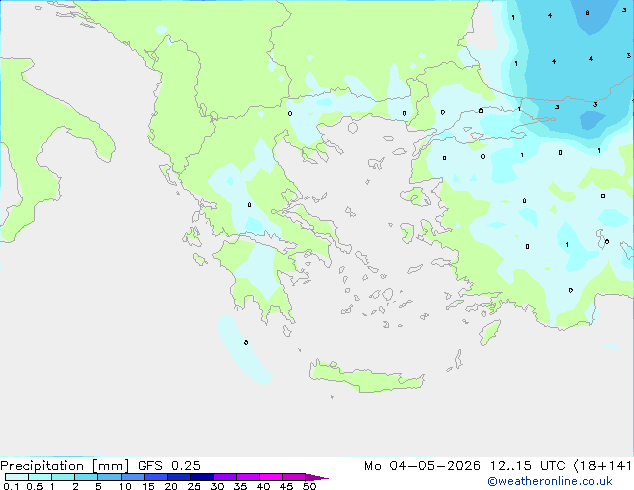Click the precipitation patch southwest of the Peloponnese
This screenshot has width=634, height=490.
[x=243, y=350]
